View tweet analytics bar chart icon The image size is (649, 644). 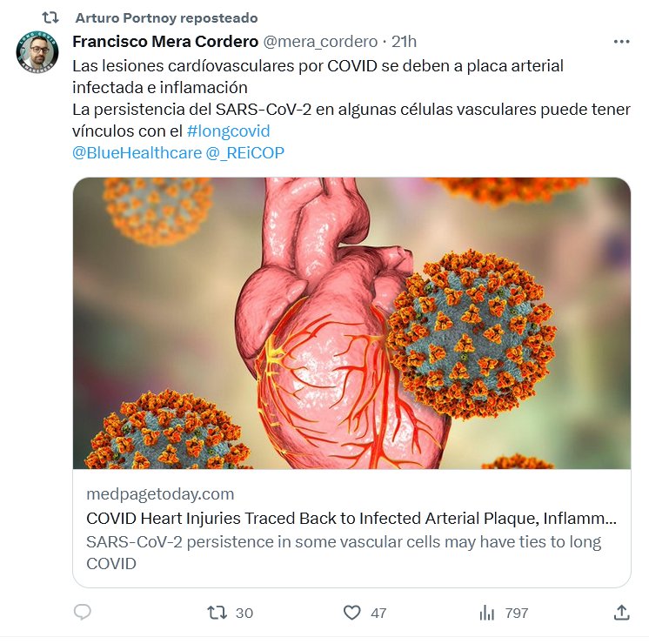click(x=487, y=613)
